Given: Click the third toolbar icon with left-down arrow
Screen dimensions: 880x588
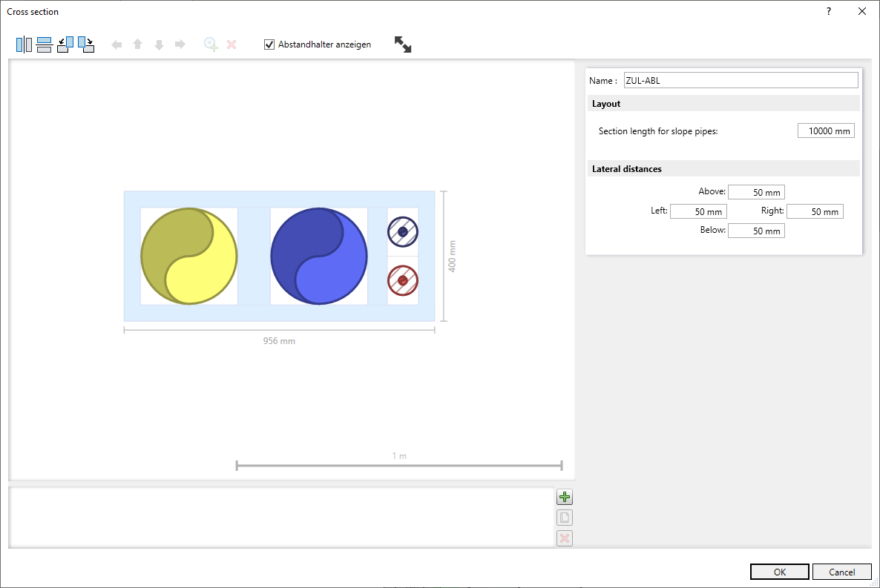Looking at the screenshot, I should (x=65, y=44).
